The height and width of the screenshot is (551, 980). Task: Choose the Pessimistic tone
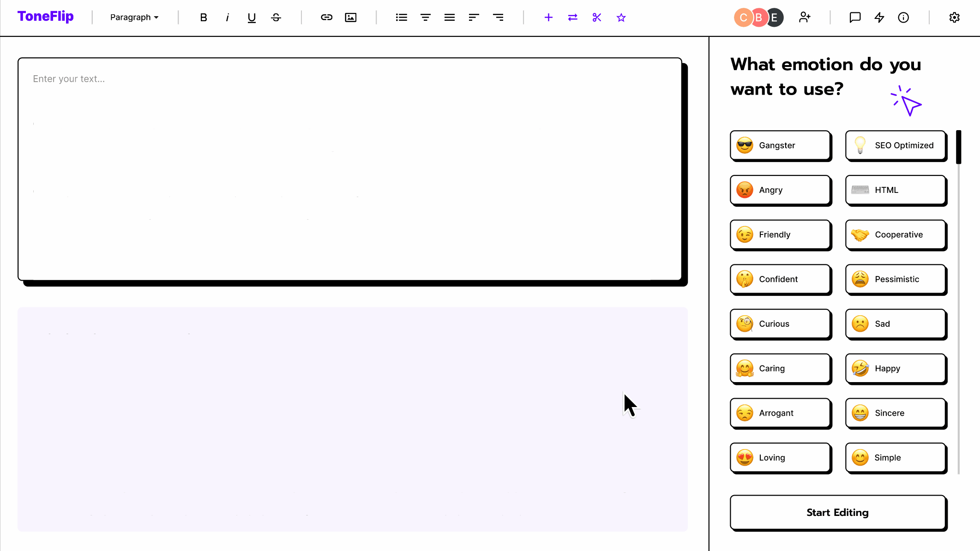click(896, 279)
